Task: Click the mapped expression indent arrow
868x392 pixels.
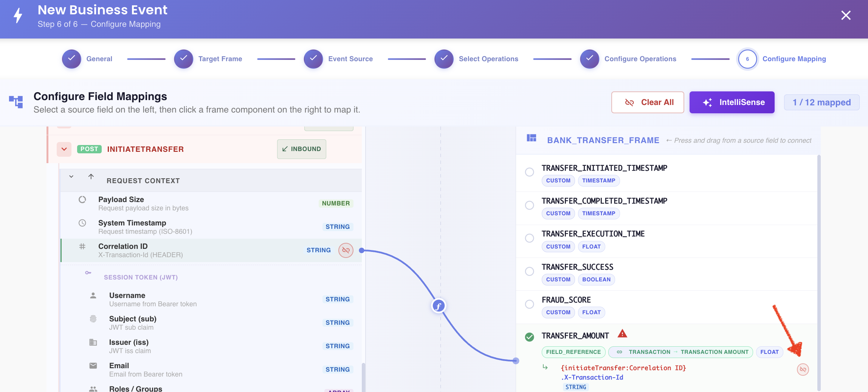Action: (545, 367)
